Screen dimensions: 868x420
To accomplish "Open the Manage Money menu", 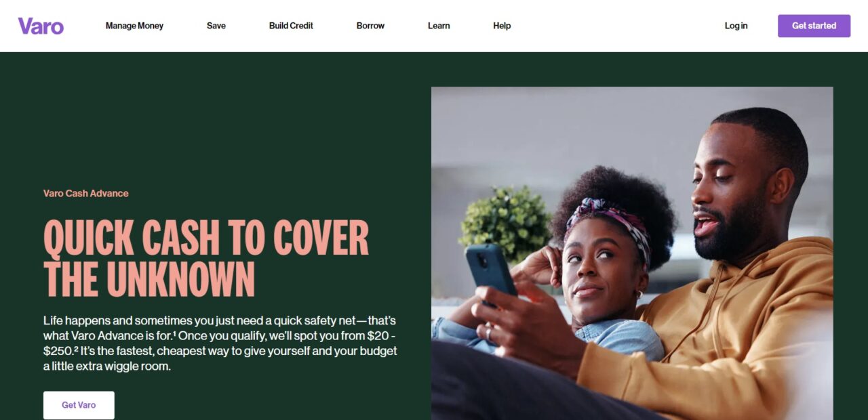I will click(134, 26).
